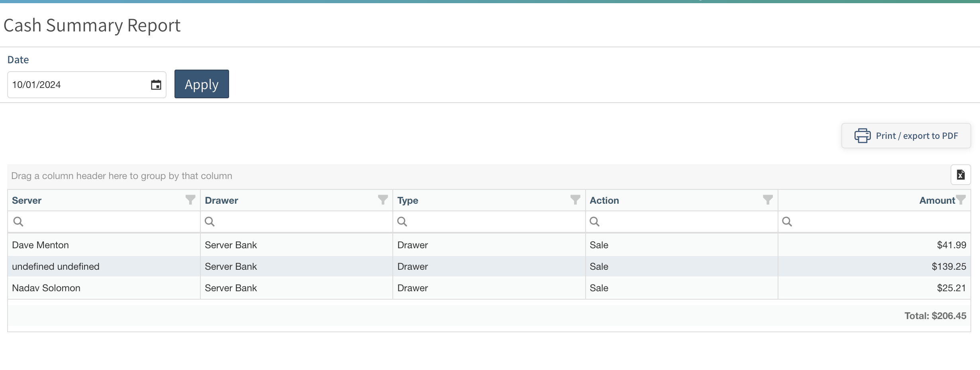
Task: Open the Drawer column filter funnel
Action: 383,200
